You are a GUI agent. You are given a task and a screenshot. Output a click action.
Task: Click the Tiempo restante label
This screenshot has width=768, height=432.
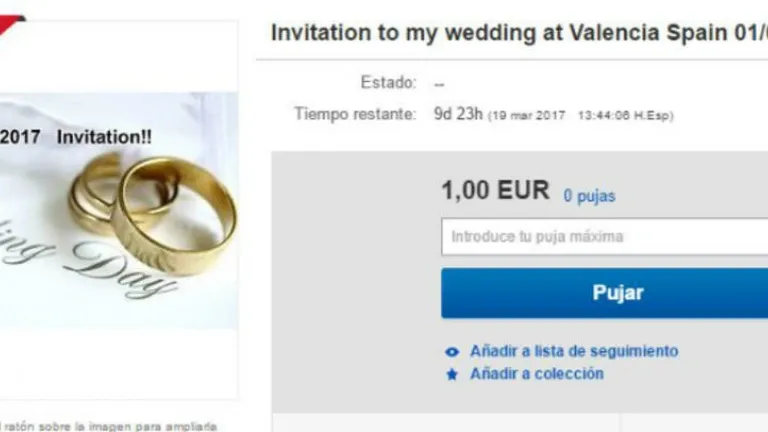(355, 114)
